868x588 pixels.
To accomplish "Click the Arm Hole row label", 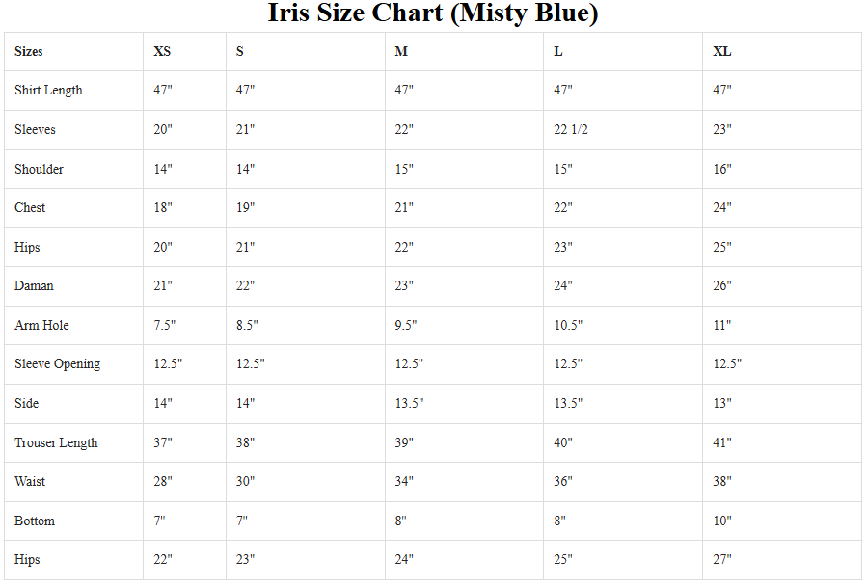I will (x=41, y=326).
